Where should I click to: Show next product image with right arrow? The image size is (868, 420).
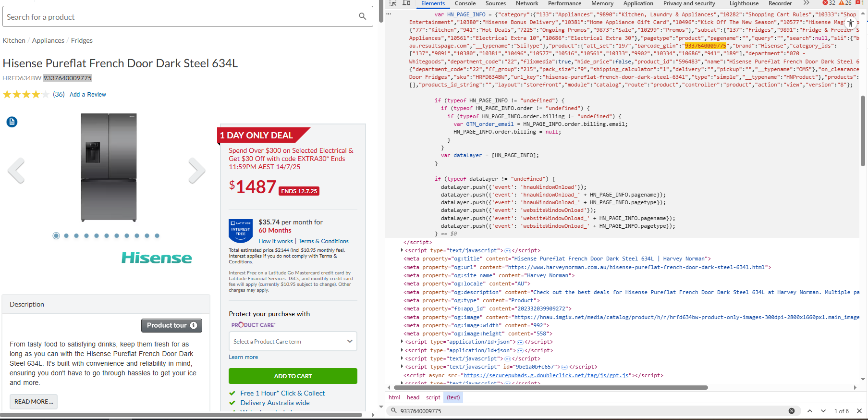[196, 171]
